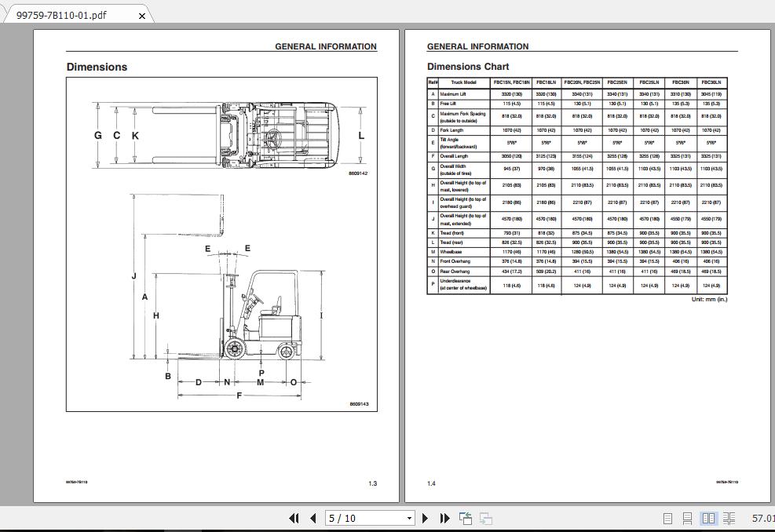Click the go-to-next-view icon

pos(484,519)
